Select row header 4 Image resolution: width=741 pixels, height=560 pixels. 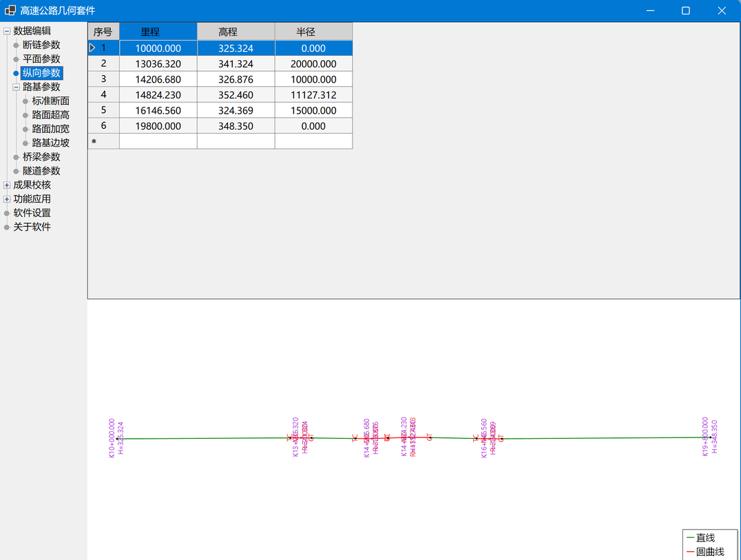(103, 95)
